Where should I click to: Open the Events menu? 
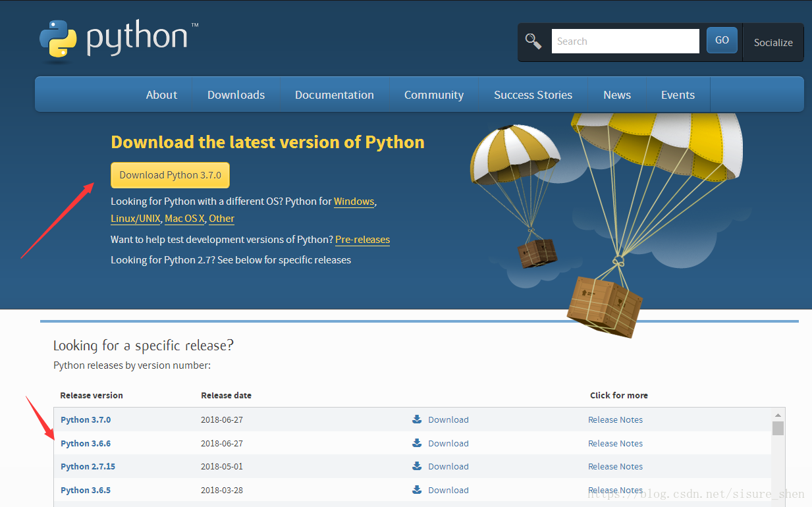click(678, 95)
